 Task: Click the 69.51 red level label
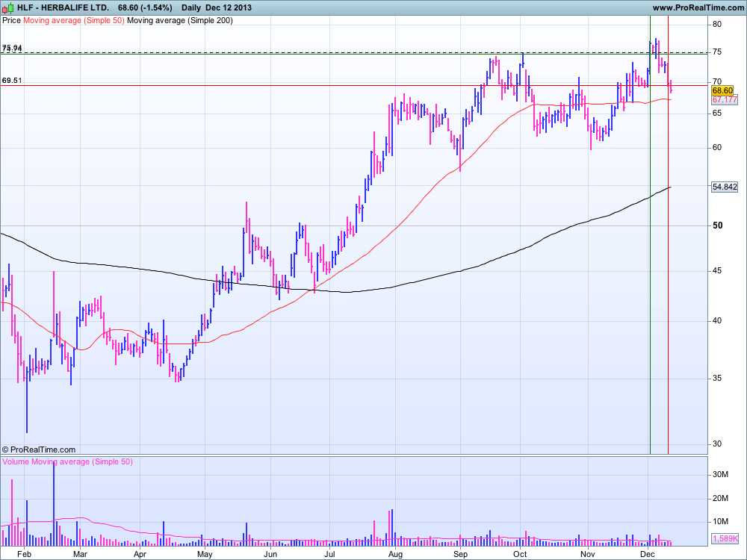(x=12, y=81)
